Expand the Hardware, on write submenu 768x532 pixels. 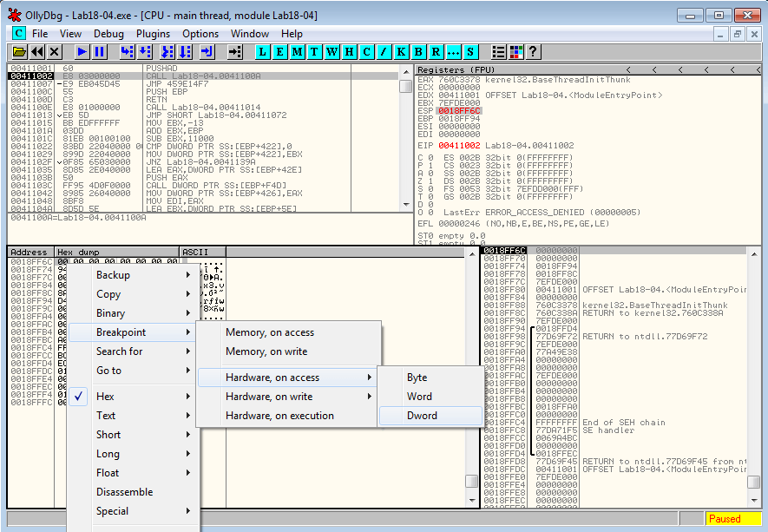269,397
